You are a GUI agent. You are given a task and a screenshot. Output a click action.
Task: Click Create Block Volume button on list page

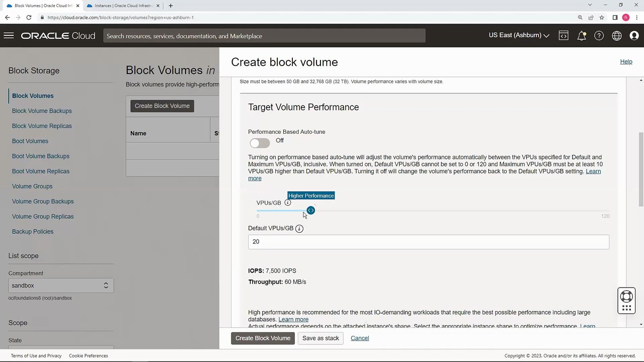[x=162, y=106]
